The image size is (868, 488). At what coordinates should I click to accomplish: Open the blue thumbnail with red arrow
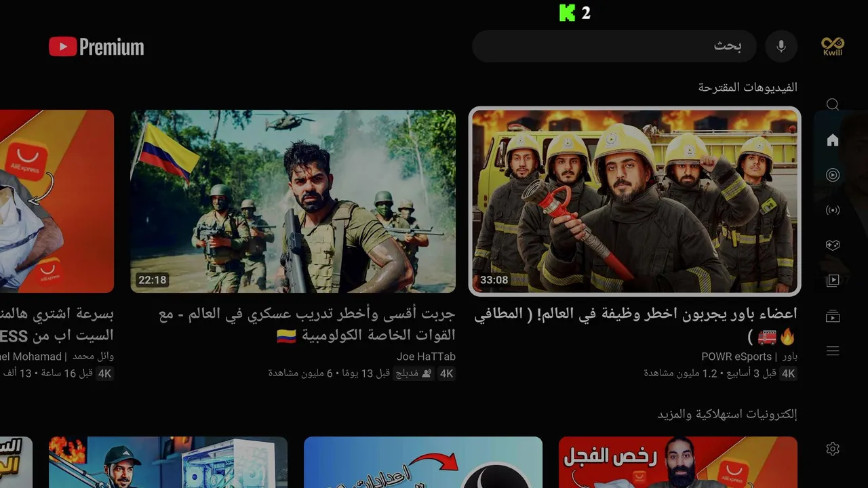tap(423, 462)
